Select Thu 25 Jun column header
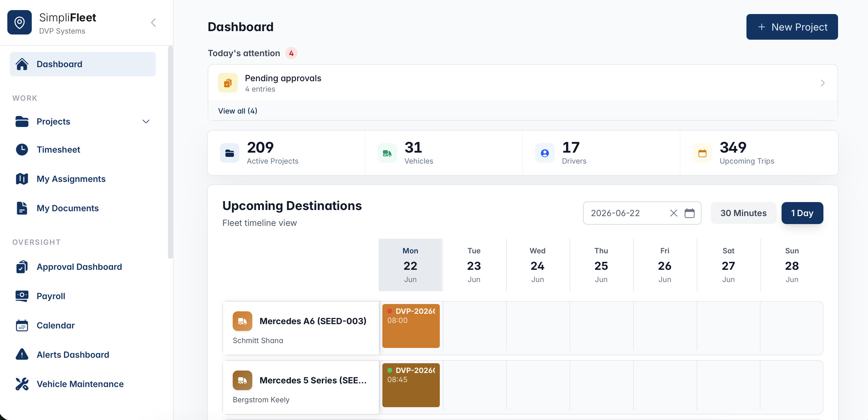 (601, 265)
